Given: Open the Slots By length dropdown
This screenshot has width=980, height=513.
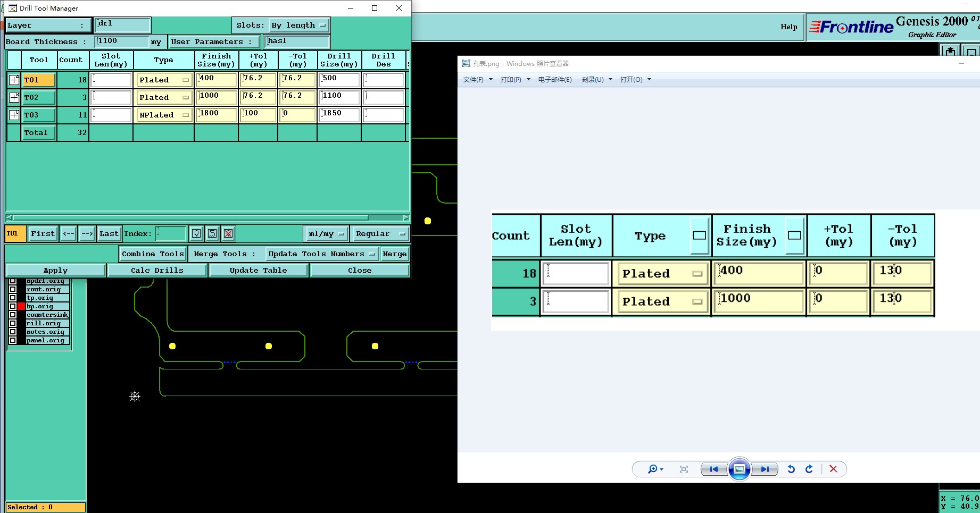Looking at the screenshot, I should [x=298, y=25].
